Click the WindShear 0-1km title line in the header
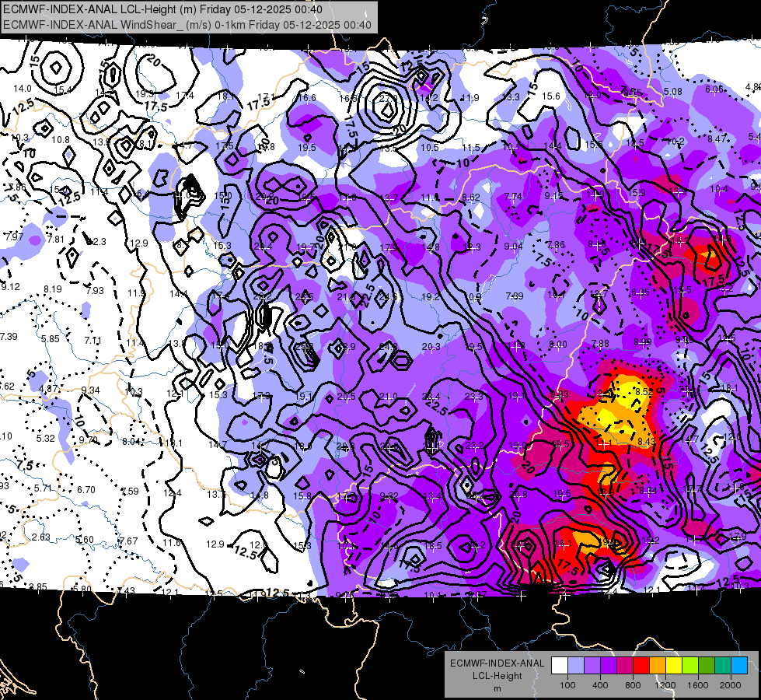The image size is (761, 700). coord(187,25)
